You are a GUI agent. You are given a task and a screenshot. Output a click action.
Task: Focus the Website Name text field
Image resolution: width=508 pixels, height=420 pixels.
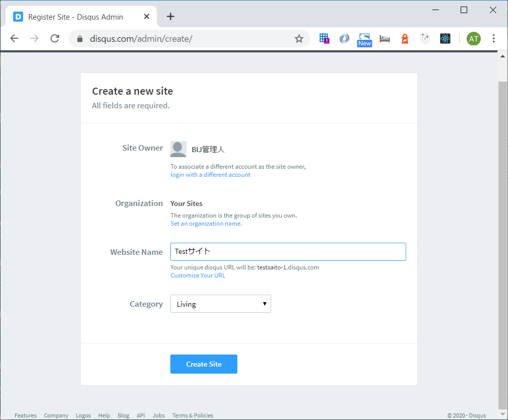coord(288,252)
